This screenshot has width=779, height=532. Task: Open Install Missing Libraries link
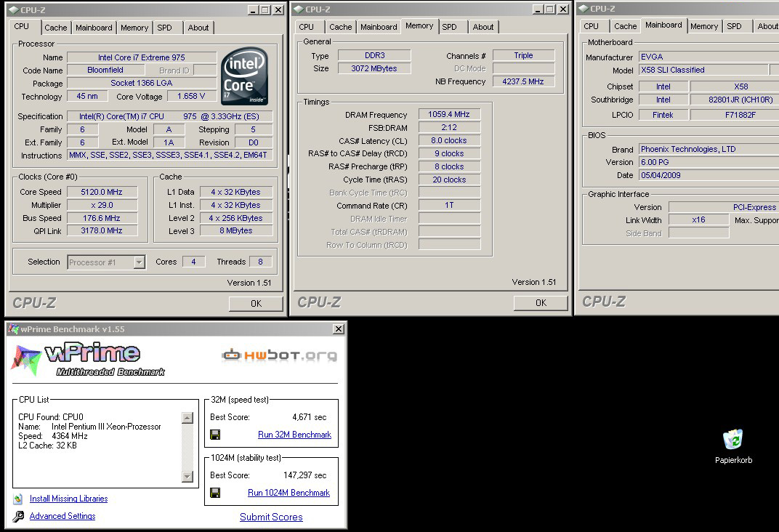click(x=68, y=499)
